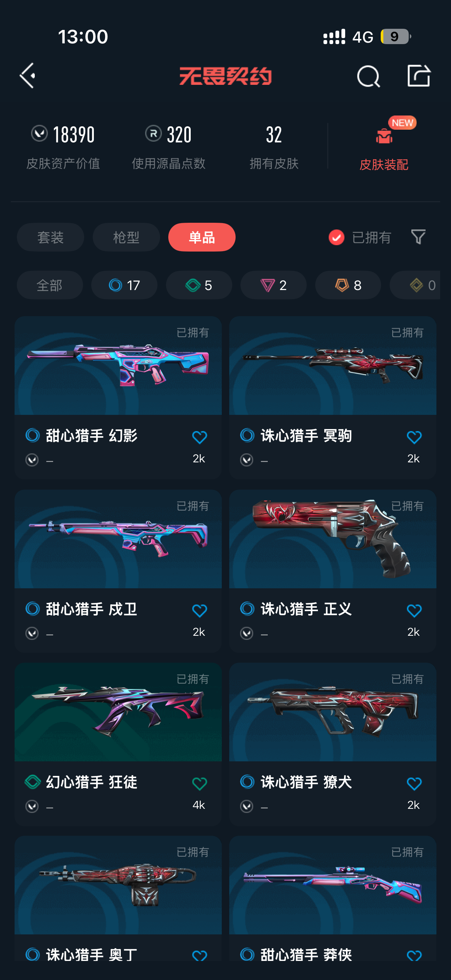
Task: Favorite the 甜心猎手 幻影 skin heart
Action: click(x=199, y=437)
